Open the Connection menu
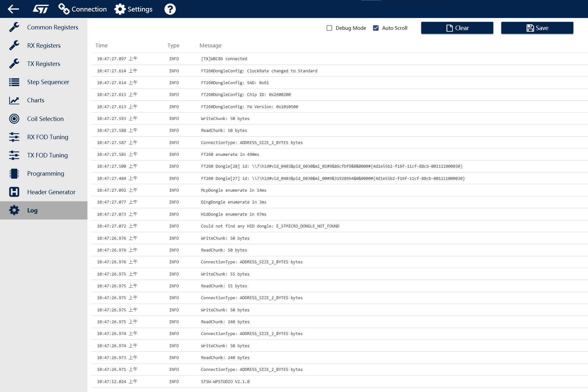Screen dimensions: 588x392 pyautogui.click(x=82, y=9)
